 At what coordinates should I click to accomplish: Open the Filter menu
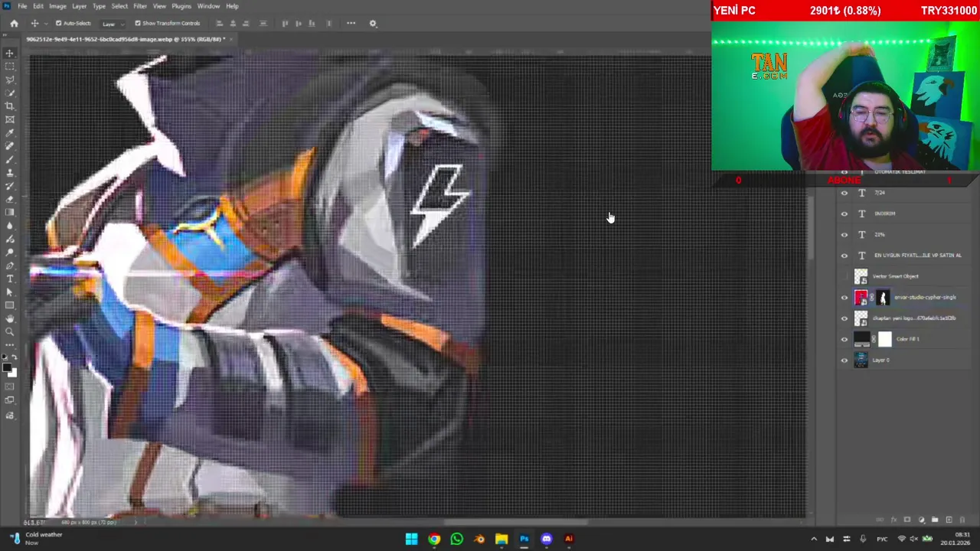(140, 6)
